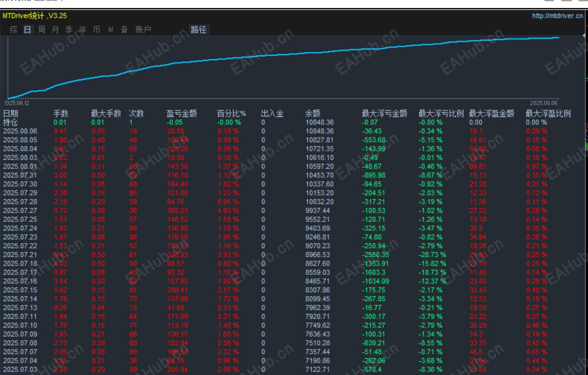
Task: Click the 余额 column header
Action: pos(312,114)
